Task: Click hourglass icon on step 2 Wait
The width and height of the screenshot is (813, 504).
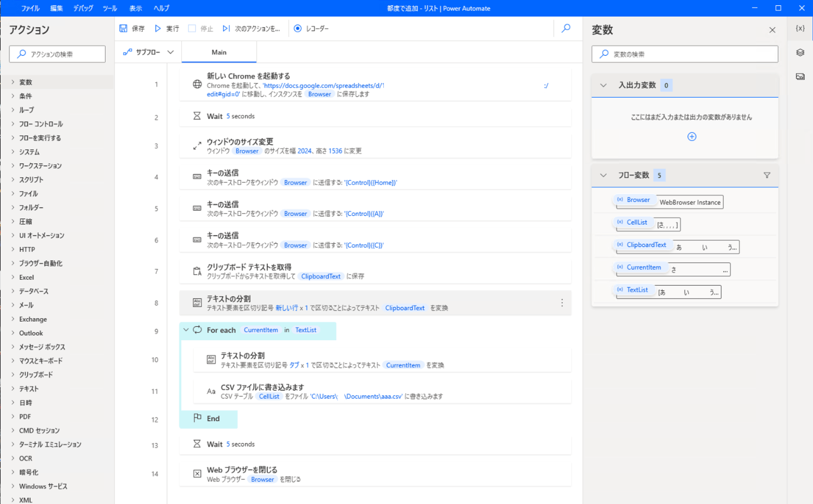Action: click(x=197, y=116)
